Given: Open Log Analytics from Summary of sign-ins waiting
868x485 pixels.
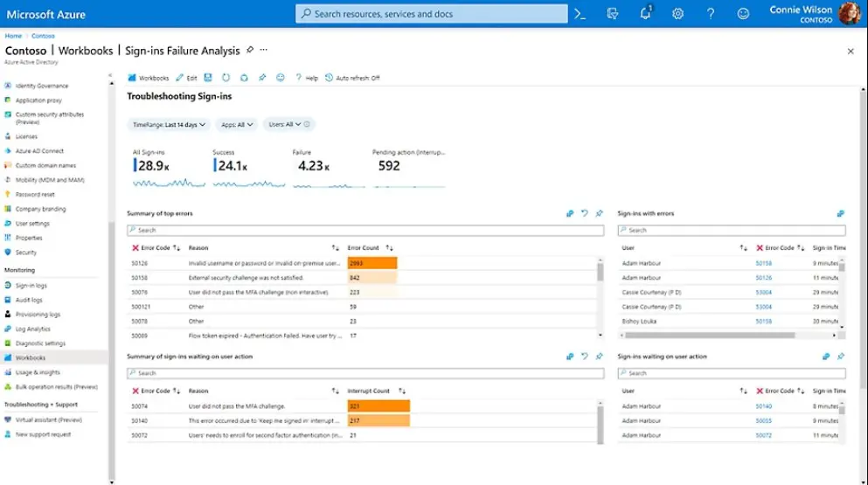Looking at the screenshot, I should click(570, 357).
